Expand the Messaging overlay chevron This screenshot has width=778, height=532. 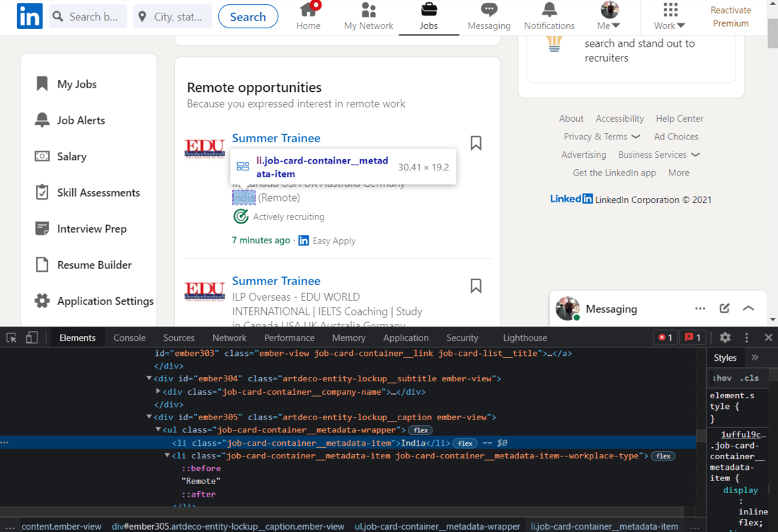748,308
